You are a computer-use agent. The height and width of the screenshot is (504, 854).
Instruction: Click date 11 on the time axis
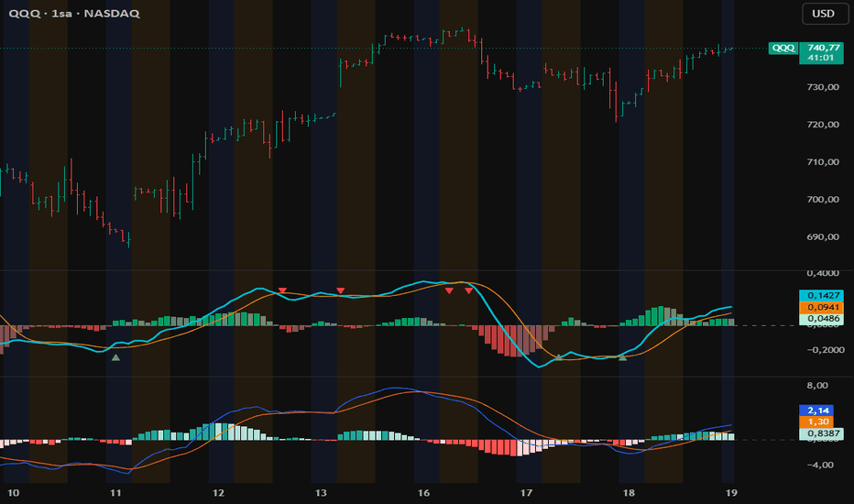(x=115, y=493)
